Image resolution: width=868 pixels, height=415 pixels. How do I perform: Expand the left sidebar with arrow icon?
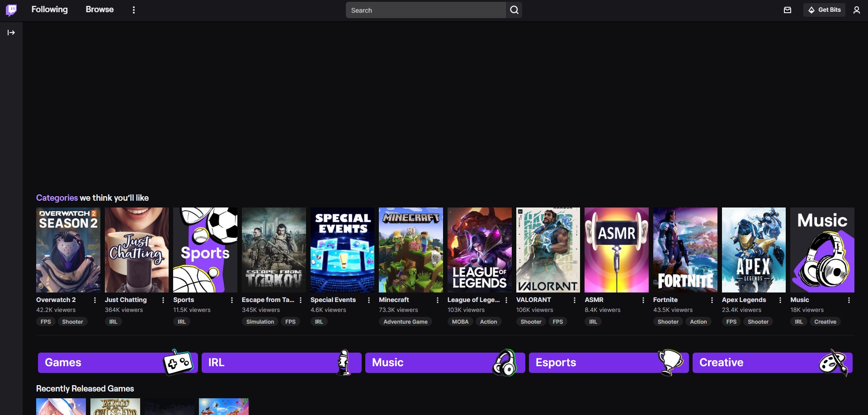(11, 33)
